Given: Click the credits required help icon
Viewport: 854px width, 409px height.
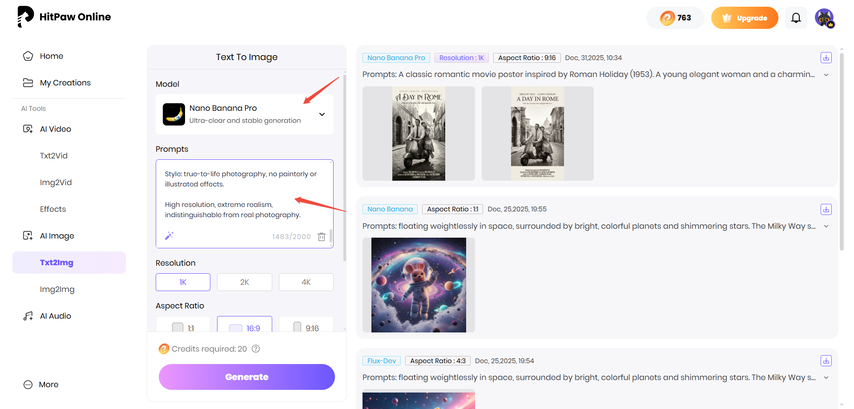Looking at the screenshot, I should pos(256,348).
